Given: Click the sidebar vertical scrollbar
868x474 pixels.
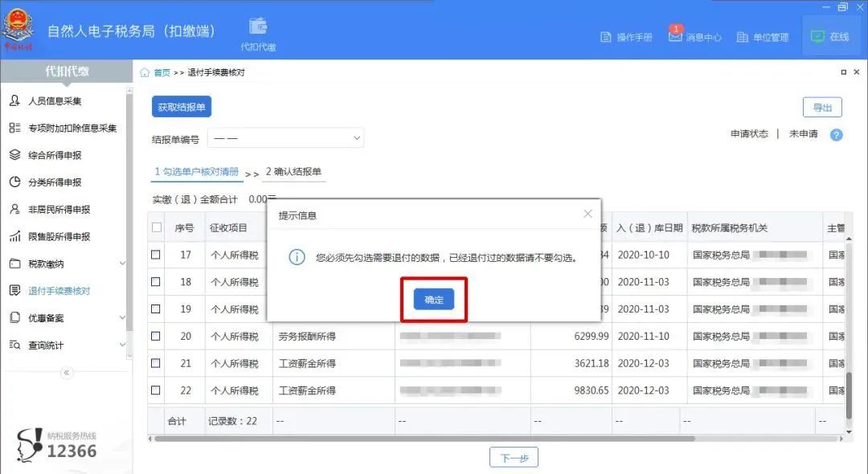Looking at the screenshot, I should click(x=129, y=213).
